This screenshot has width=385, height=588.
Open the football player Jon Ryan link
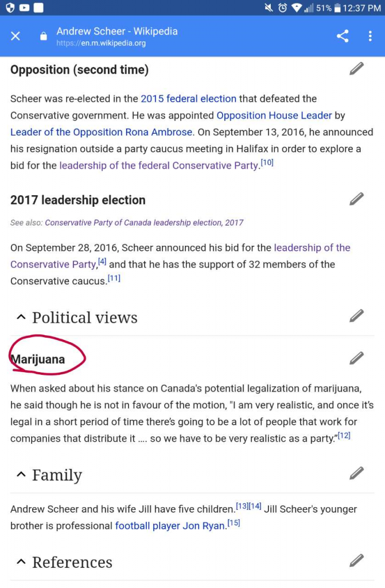coord(170,525)
